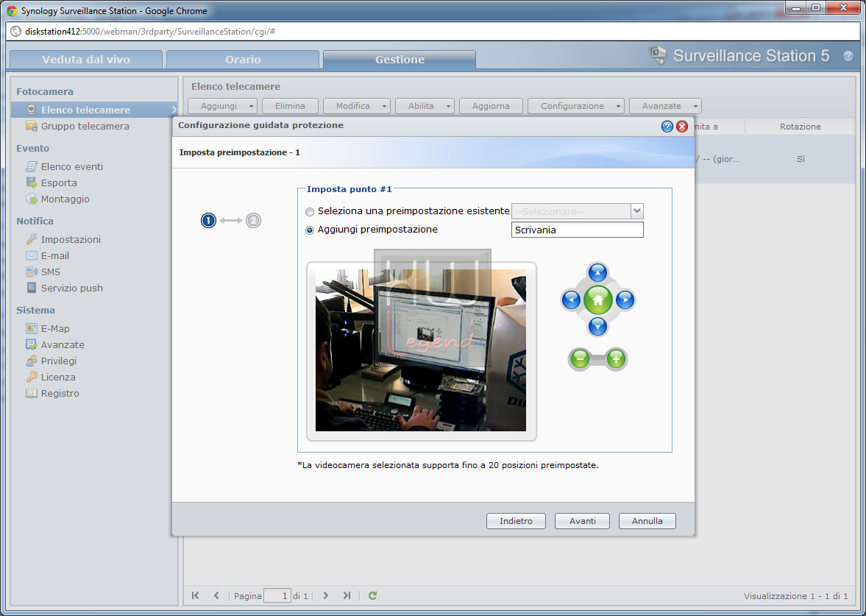Open wizard help with the blue question icon

pyautogui.click(x=667, y=127)
